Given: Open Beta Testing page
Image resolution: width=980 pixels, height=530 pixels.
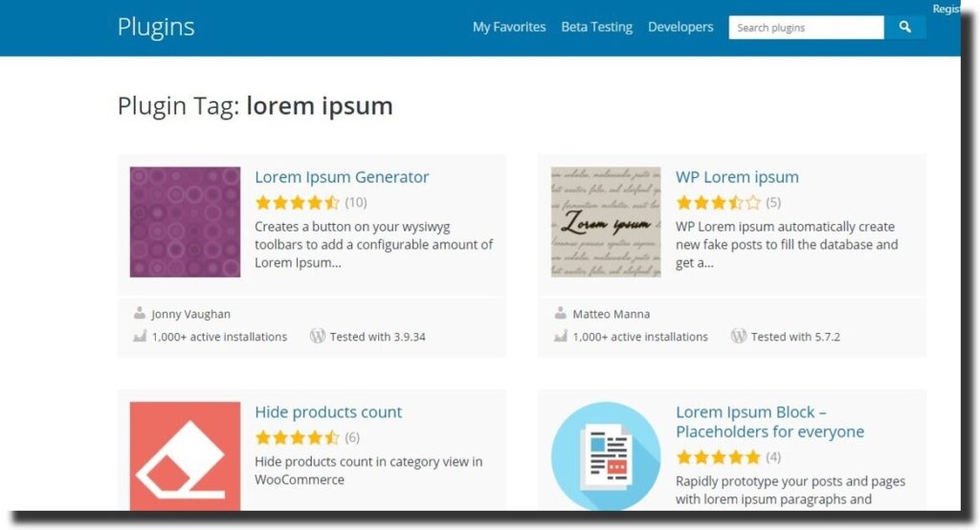Looking at the screenshot, I should pos(597,27).
